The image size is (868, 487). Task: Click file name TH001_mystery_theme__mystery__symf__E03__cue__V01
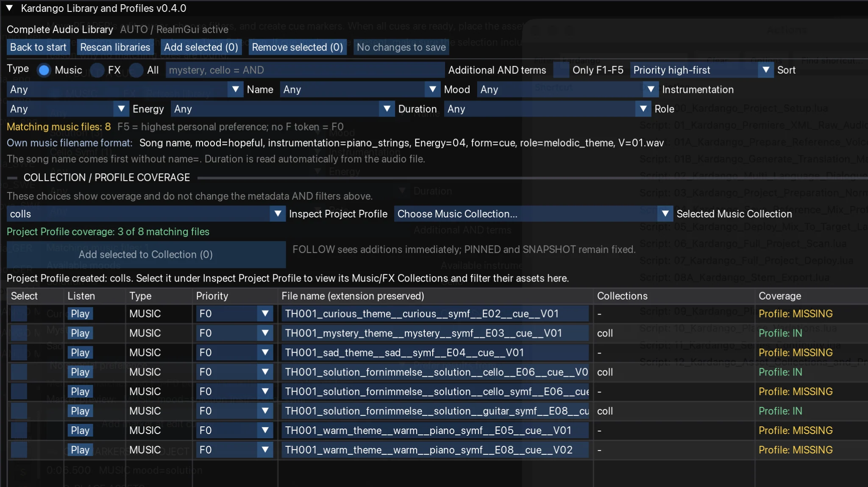435,333
